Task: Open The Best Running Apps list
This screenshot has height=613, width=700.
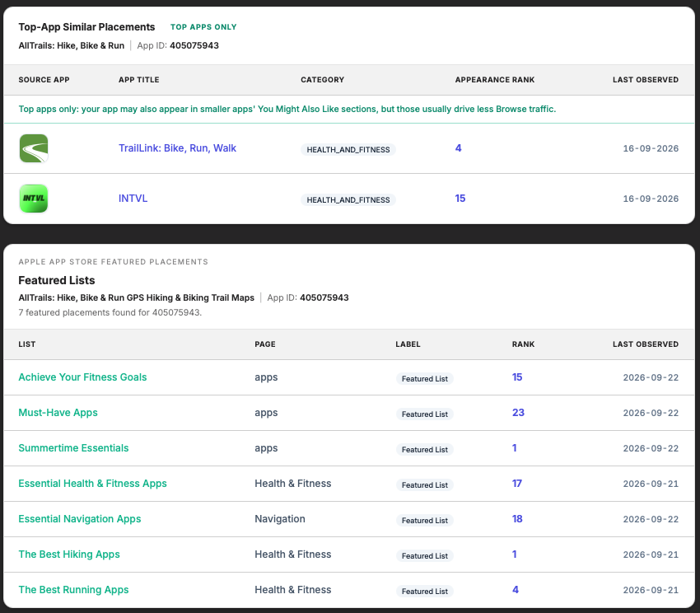Action: coord(73,590)
